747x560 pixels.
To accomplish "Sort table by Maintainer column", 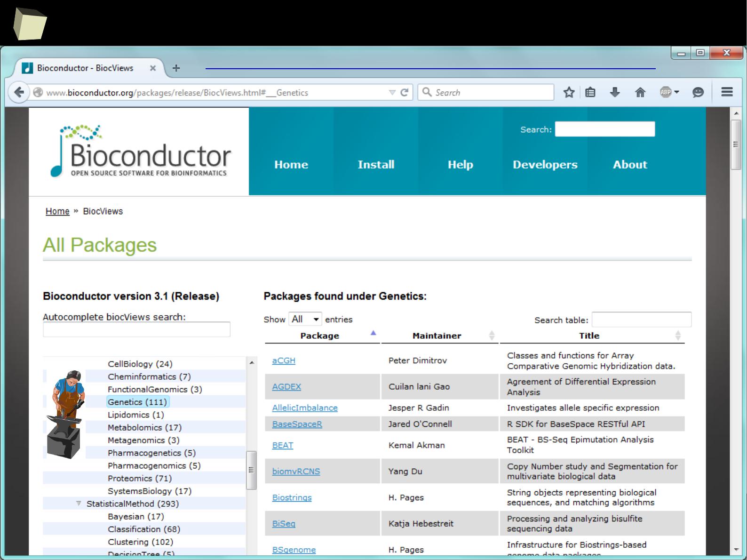I will pyautogui.click(x=439, y=336).
